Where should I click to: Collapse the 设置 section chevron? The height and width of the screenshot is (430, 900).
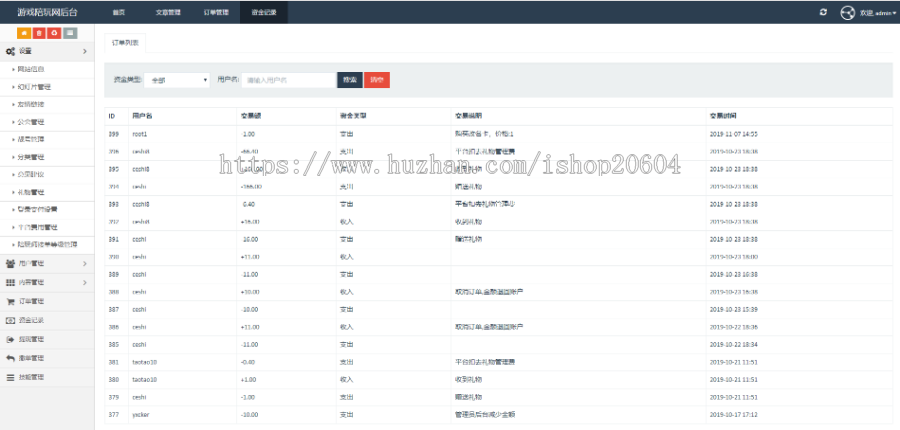coord(85,52)
